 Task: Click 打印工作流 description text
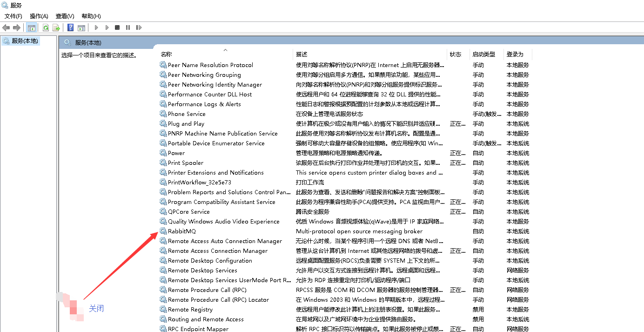(x=310, y=182)
